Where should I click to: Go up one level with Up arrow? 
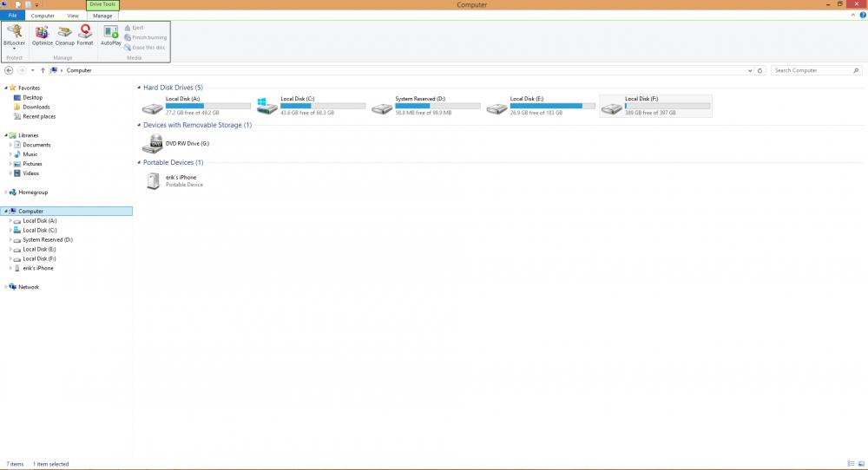tap(43, 70)
